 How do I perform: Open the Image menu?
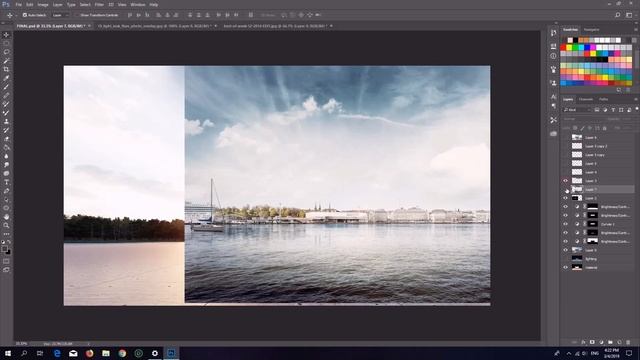coord(43,4)
